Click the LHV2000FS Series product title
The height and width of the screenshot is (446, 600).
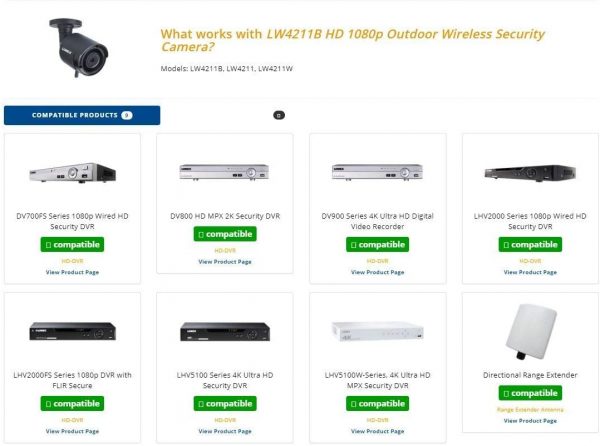[x=72, y=380]
